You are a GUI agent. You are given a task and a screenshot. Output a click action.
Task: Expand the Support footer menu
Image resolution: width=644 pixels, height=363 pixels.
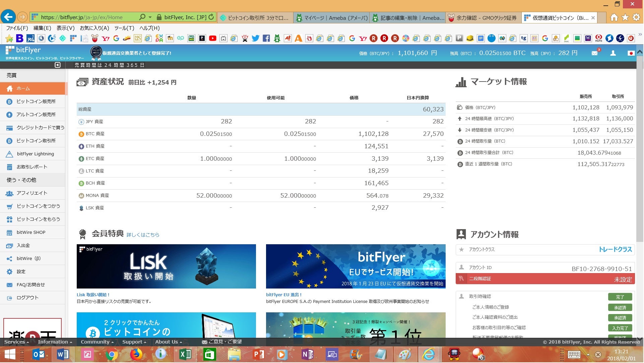pos(134,342)
